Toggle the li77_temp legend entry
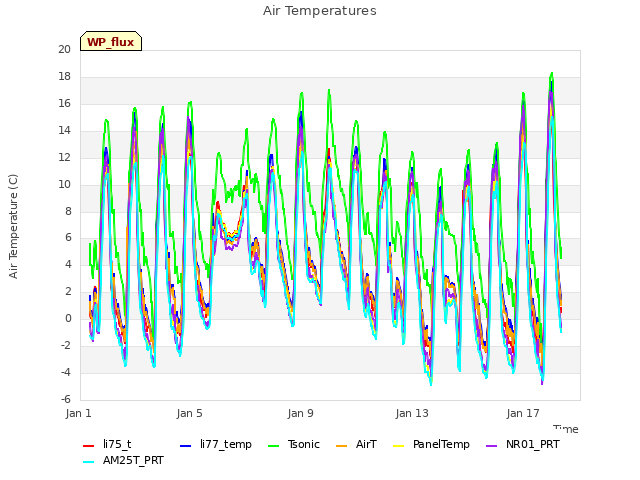Image resolution: width=640 pixels, height=480 pixels. pyautogui.click(x=216, y=444)
